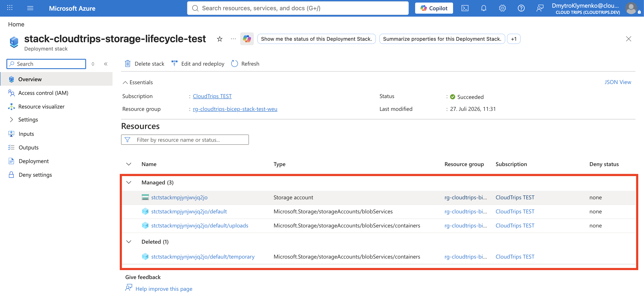The width and height of the screenshot is (644, 301).
Task: Open the portal hamburger menu
Action: pos(30,8)
